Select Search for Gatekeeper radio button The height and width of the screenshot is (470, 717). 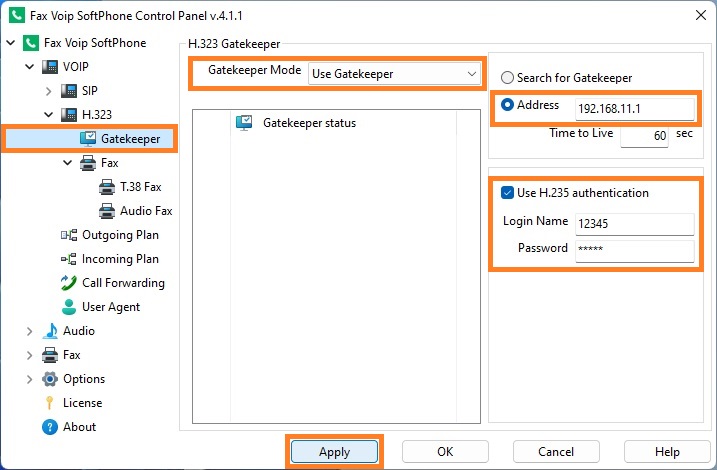click(x=507, y=78)
